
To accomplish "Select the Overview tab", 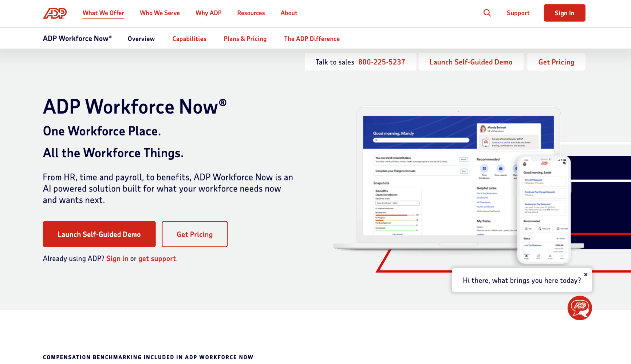I will 141,39.
